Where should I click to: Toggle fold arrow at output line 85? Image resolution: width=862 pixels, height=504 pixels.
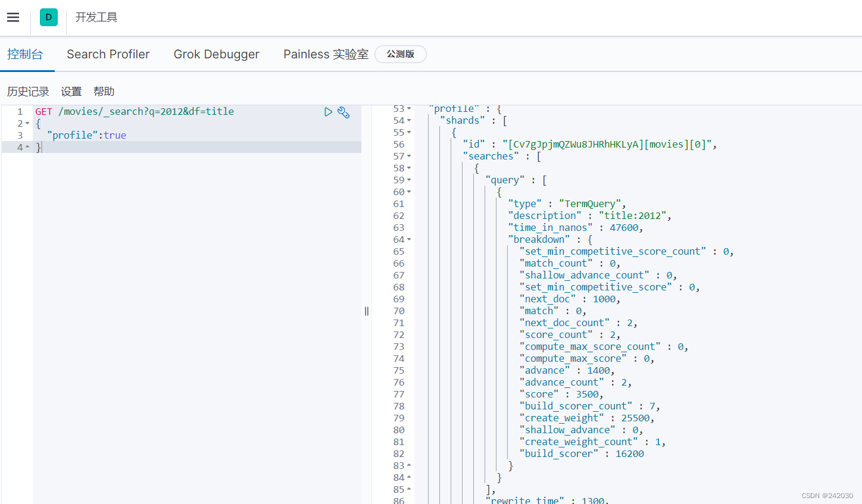click(409, 490)
